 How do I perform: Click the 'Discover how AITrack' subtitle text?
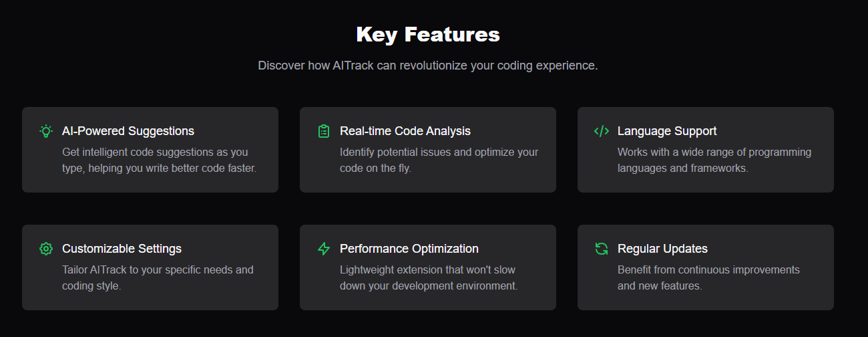428,66
